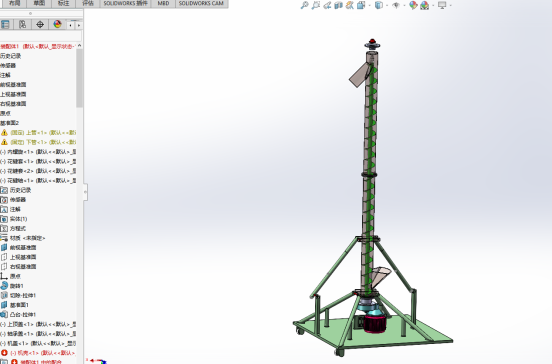552x364 pixels.
Task: Click the 实体(1) solid bodies folder icon
Action: [4, 219]
